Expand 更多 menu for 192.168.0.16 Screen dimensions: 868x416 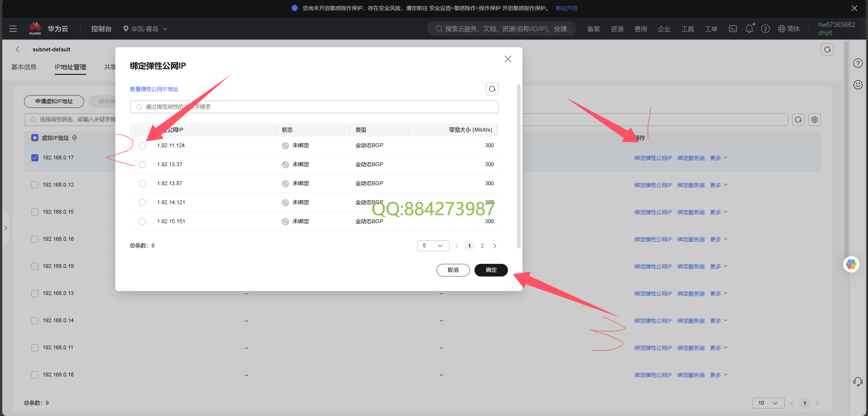pos(718,239)
